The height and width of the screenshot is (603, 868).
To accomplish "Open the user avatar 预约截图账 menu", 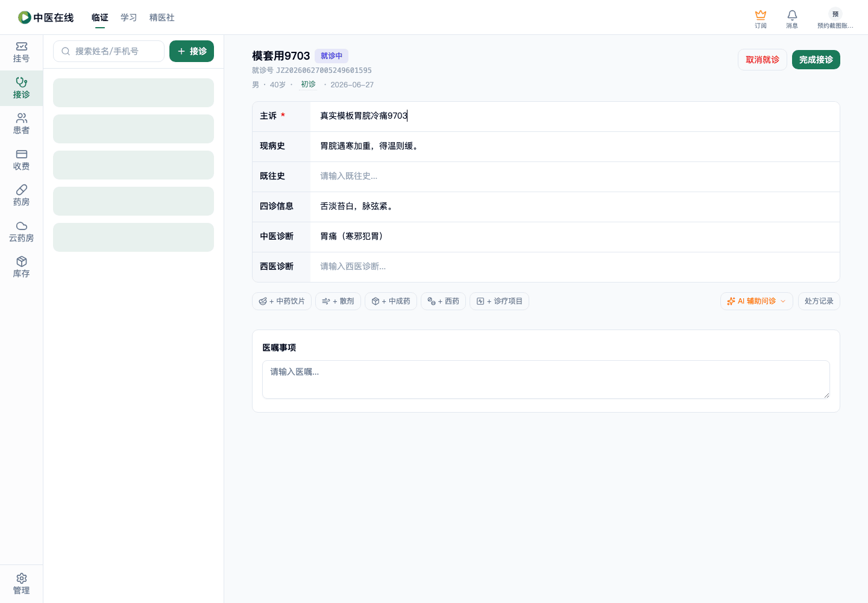I will pos(835,19).
